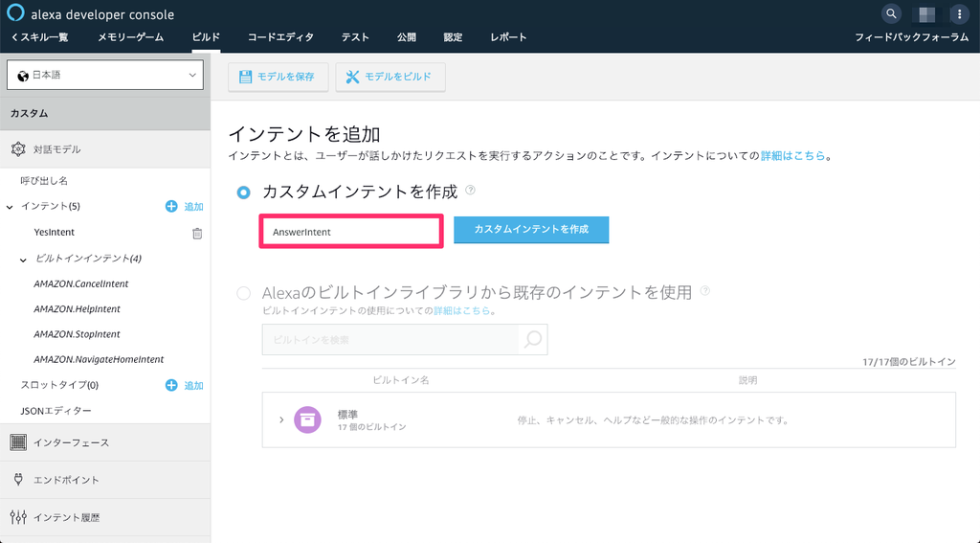The width and height of the screenshot is (980, 543).
Task: Click the エンドポイント plug icon
Action: coord(18,480)
